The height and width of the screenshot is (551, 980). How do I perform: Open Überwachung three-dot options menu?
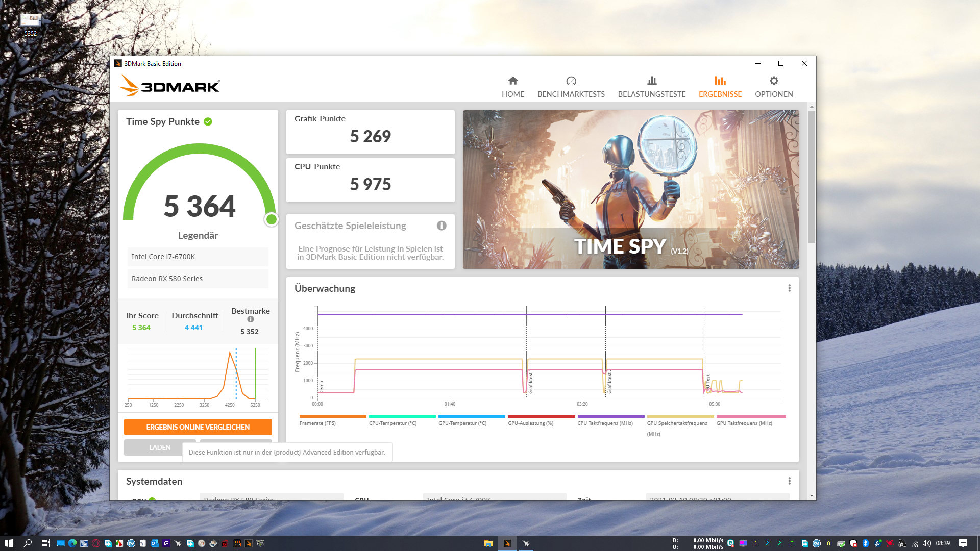(789, 288)
